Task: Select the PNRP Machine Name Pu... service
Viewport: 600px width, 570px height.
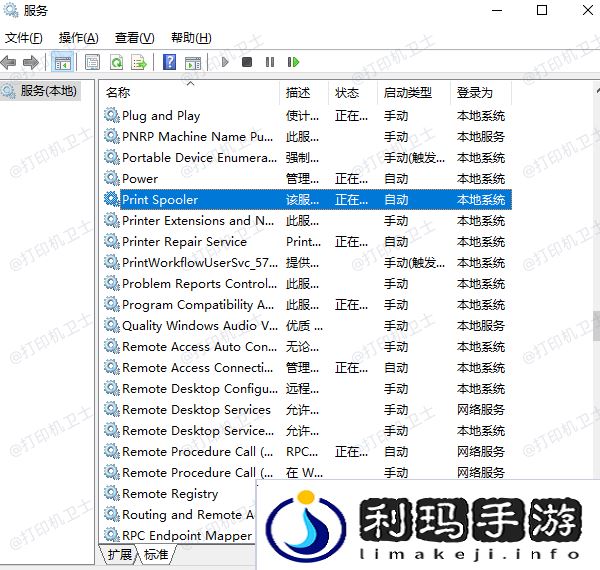Action: coord(197,137)
